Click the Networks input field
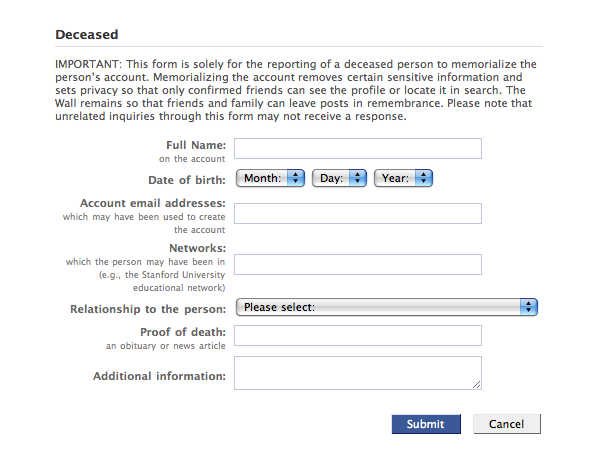Screen dimensions: 614x475 [357, 264]
